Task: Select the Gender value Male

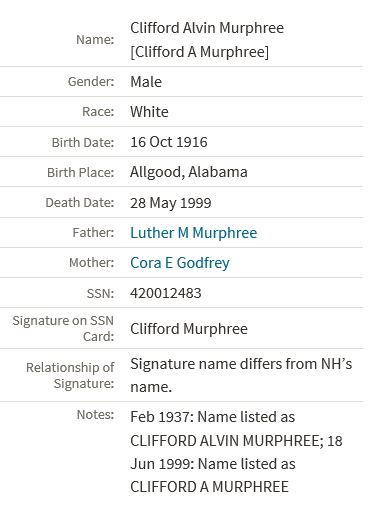Action: (x=146, y=82)
